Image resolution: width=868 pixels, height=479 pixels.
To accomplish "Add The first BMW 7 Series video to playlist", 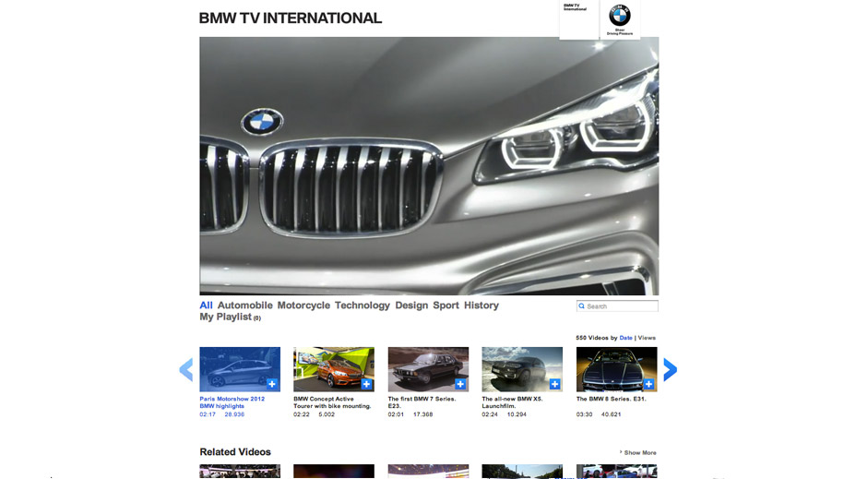I will click(460, 384).
